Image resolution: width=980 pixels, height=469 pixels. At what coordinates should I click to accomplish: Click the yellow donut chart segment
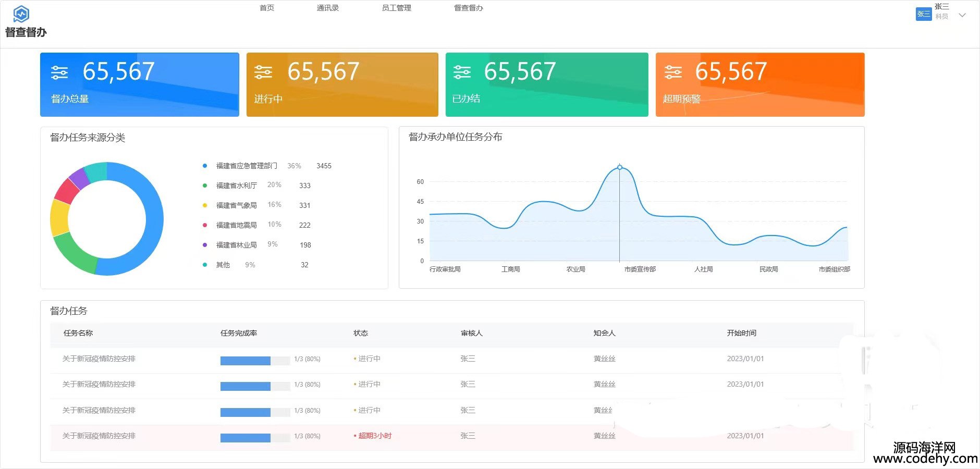59,218
